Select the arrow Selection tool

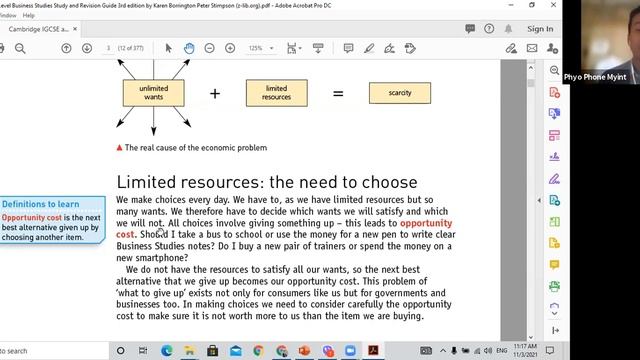click(x=168, y=48)
